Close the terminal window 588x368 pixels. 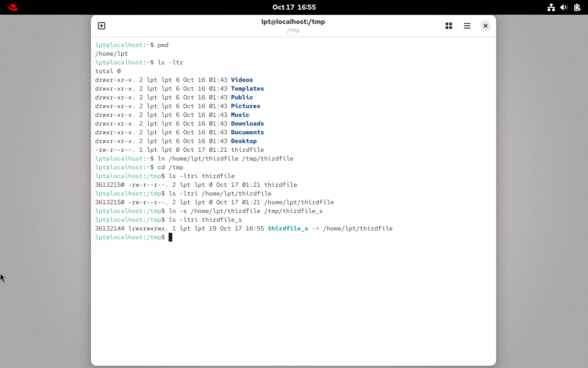coord(485,26)
